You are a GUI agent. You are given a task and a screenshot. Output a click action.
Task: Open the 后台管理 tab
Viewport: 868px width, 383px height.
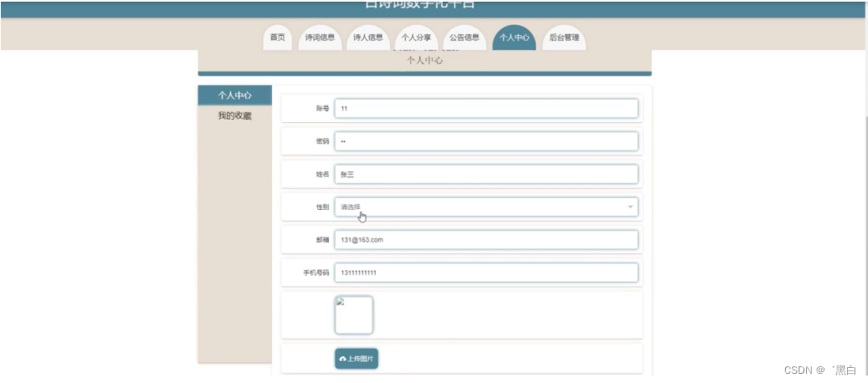coord(564,38)
